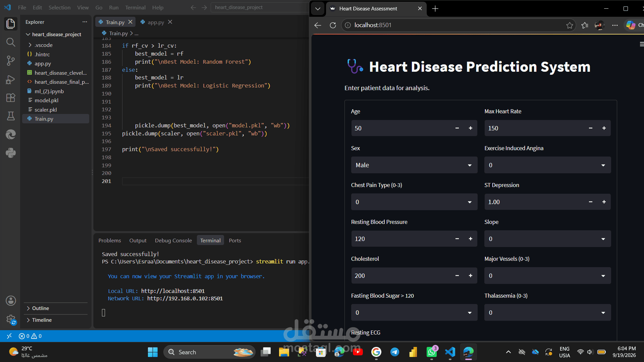Open the Selection menu
644x362 pixels.
59,7
